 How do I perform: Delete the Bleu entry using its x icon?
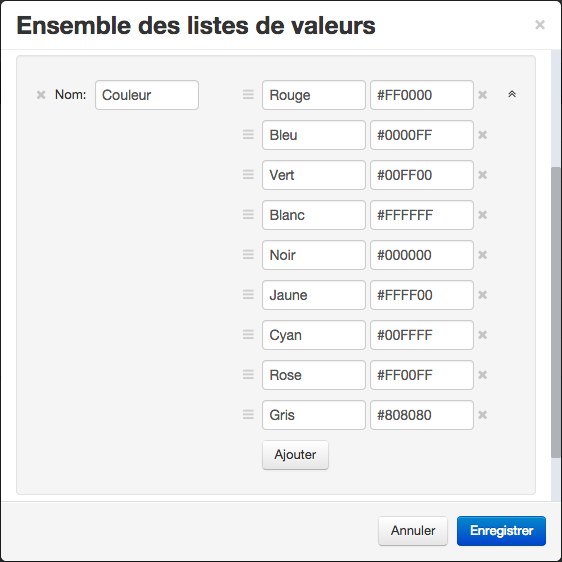click(482, 135)
